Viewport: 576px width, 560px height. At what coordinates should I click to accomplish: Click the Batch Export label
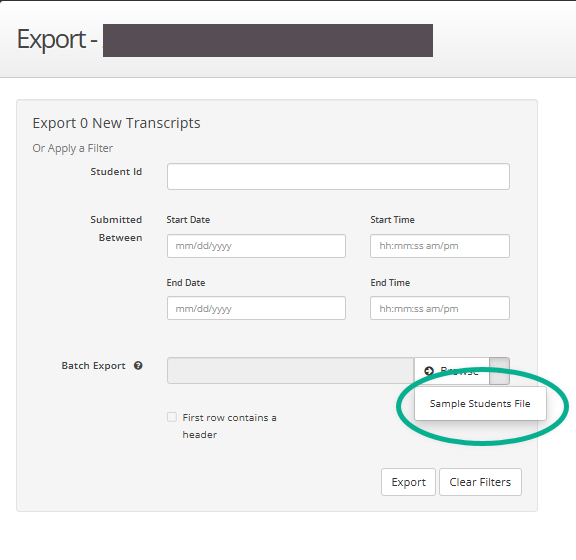click(93, 366)
